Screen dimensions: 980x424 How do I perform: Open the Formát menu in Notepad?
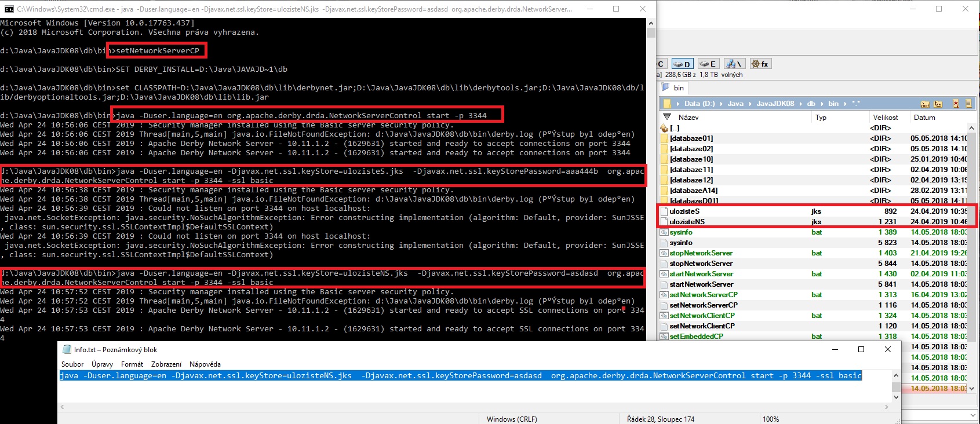[x=132, y=364]
